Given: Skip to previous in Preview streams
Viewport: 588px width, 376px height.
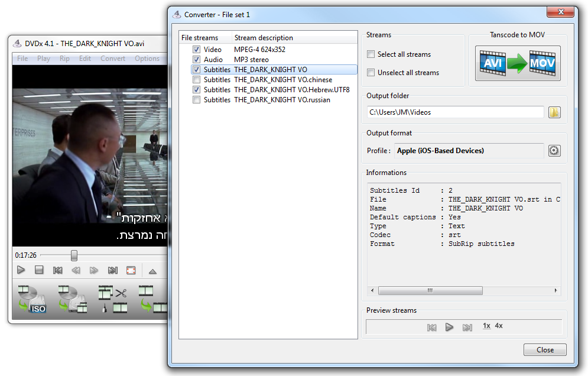Looking at the screenshot, I should point(431,328).
